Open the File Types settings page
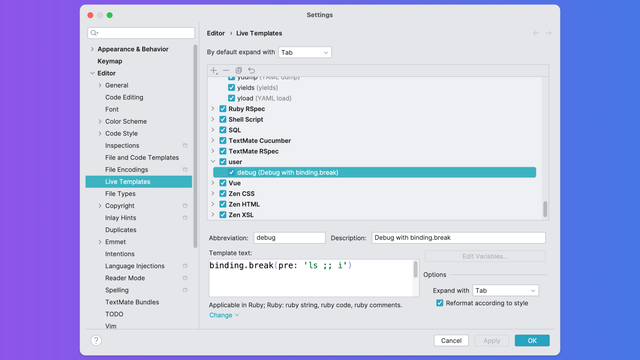Image resolution: width=640 pixels, height=360 pixels. click(120, 194)
